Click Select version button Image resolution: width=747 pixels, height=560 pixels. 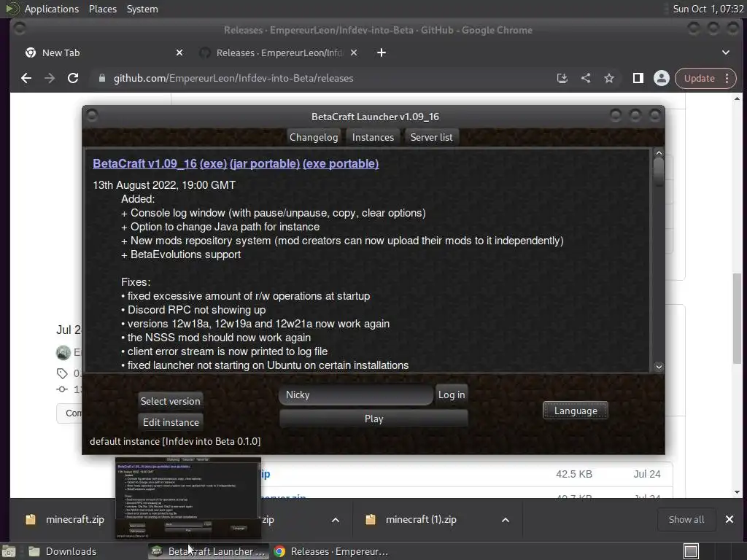(170, 401)
